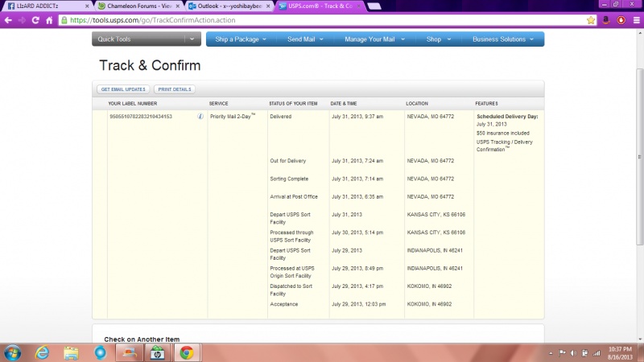Click the Priority Mail 2-Day service text
The image size is (644, 362).
233,116
